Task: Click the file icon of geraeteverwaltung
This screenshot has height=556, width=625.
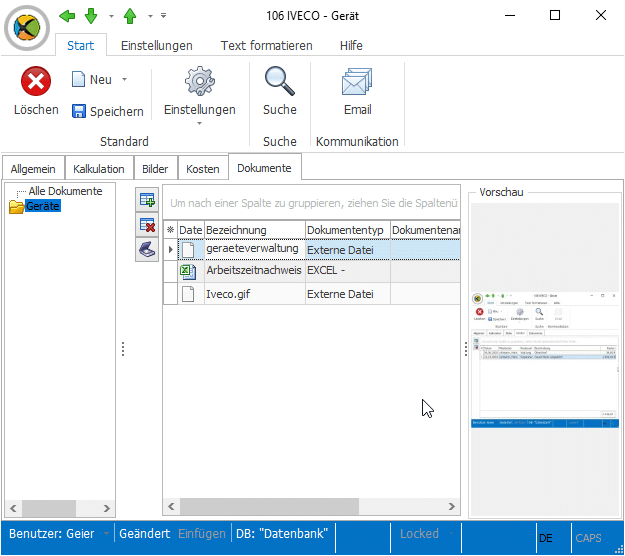Action: pos(188,250)
